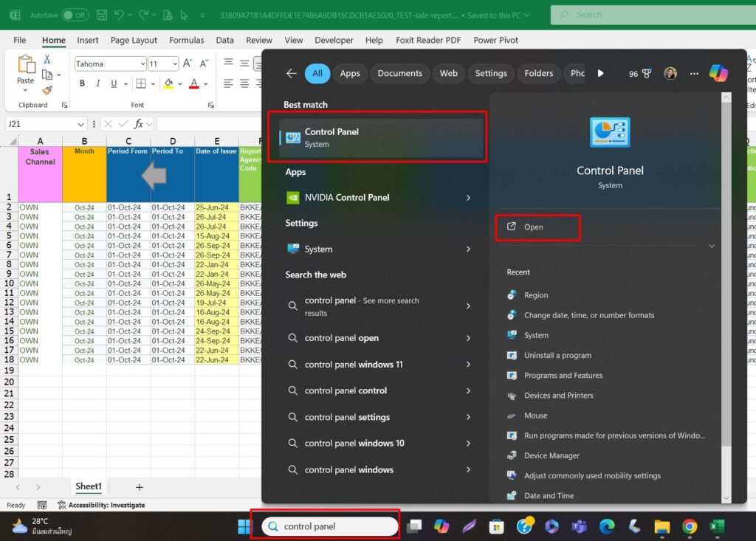
Task: Open the File menu
Action: coord(20,40)
